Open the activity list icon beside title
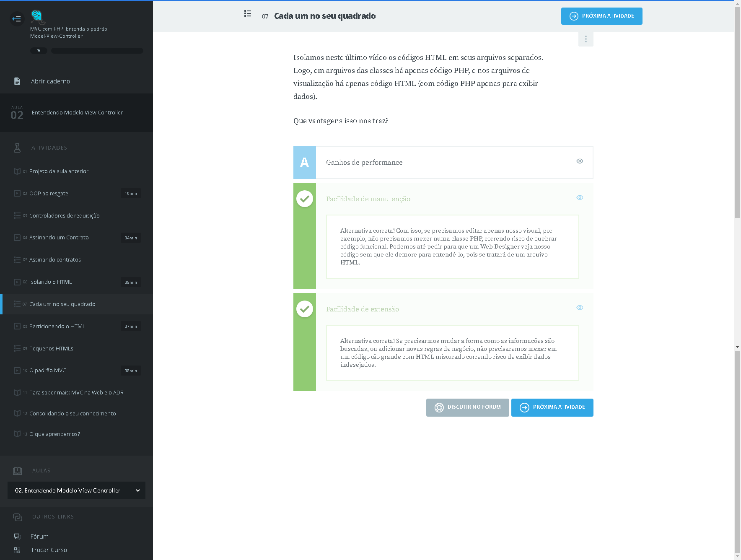The image size is (741, 560). click(248, 14)
